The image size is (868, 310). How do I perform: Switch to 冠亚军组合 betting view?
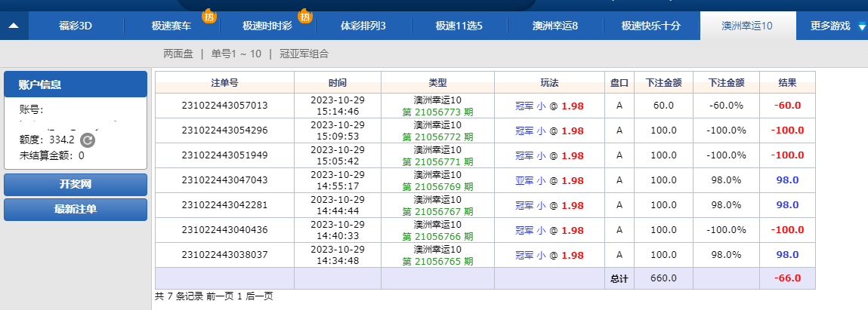click(304, 54)
